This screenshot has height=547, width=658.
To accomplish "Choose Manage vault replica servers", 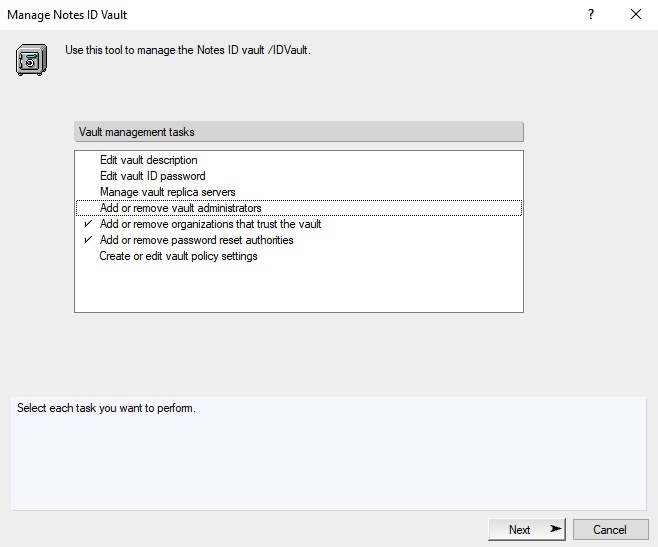I will point(167,192).
